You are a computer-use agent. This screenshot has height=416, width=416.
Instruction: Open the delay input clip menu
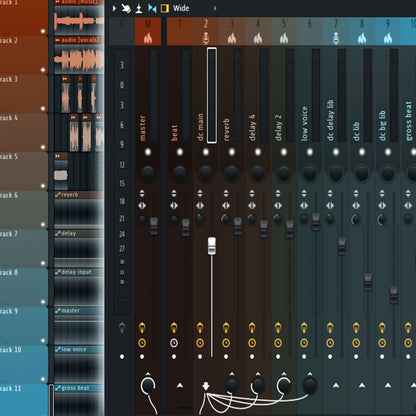[x=58, y=272]
